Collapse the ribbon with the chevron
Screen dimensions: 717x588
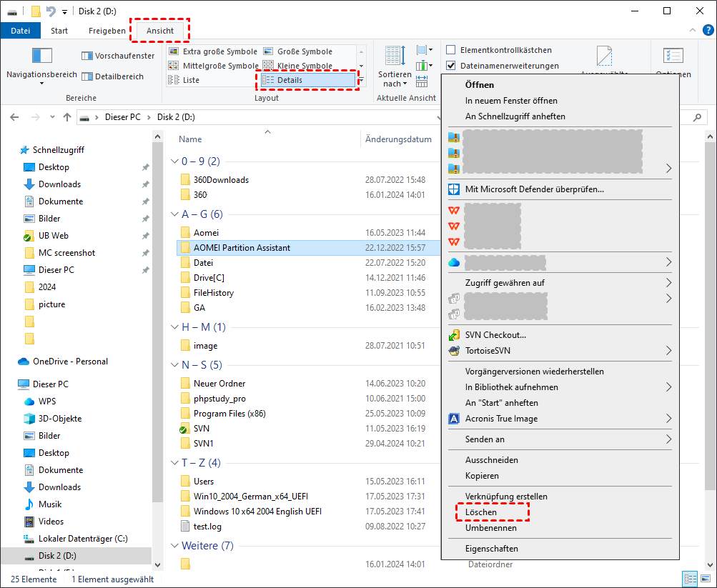[692, 30]
